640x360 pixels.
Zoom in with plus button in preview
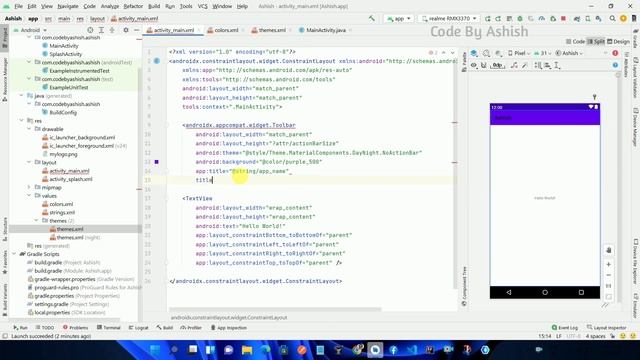[x=608, y=264]
